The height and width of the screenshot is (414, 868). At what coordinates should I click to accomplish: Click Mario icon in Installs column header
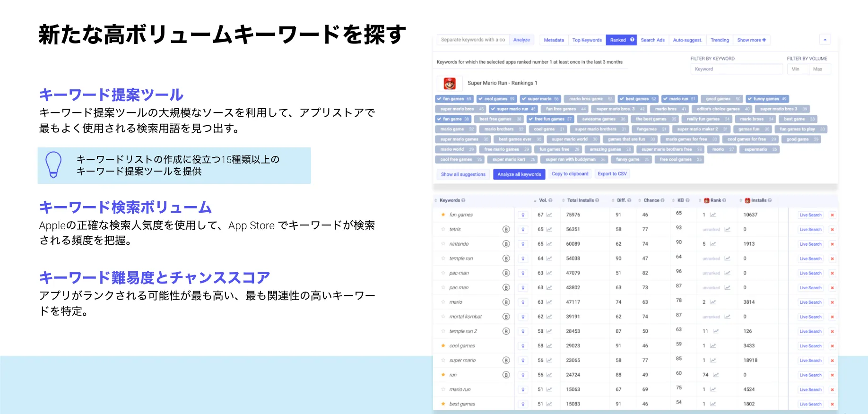(747, 200)
